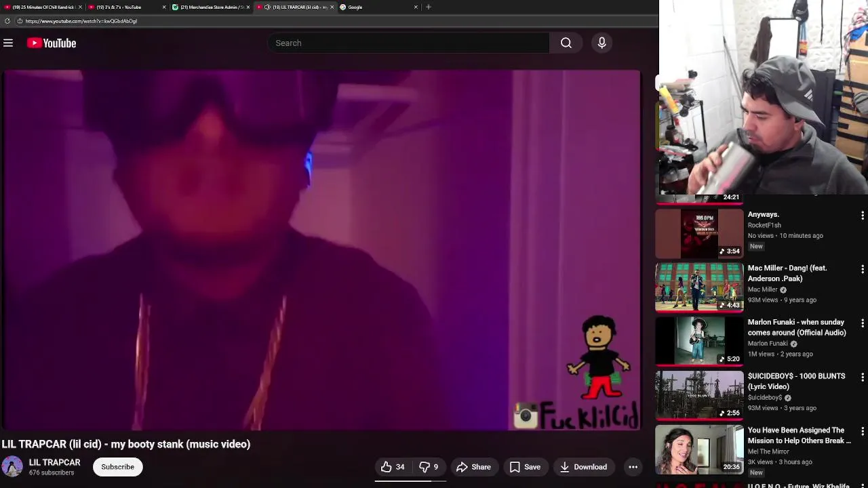This screenshot has width=868, height=488.
Task: Visit the Marlon Funaki channel name
Action: pyautogui.click(x=768, y=344)
